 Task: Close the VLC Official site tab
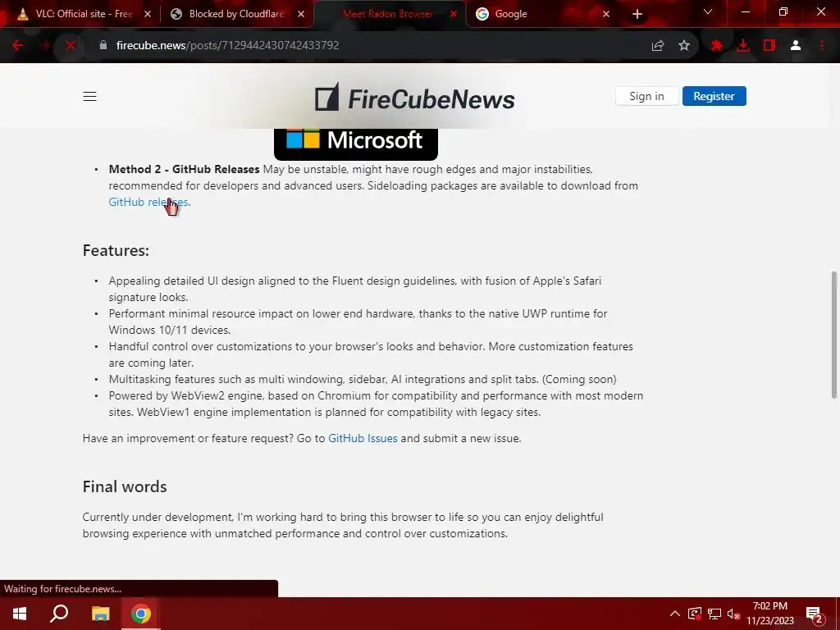(148, 14)
